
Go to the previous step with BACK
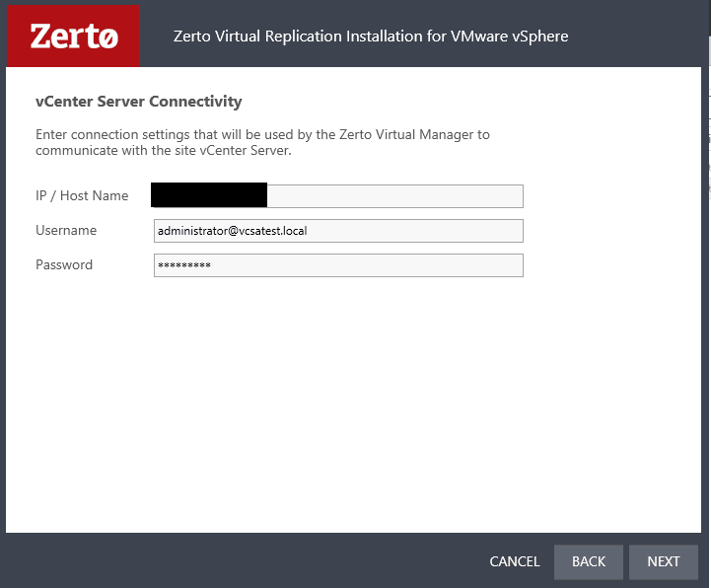[589, 561]
